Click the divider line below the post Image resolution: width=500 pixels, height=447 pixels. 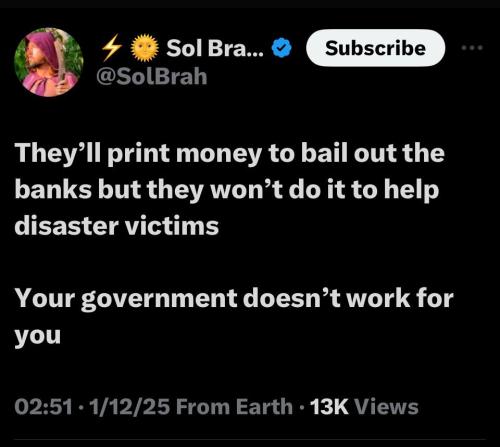pos(250,440)
